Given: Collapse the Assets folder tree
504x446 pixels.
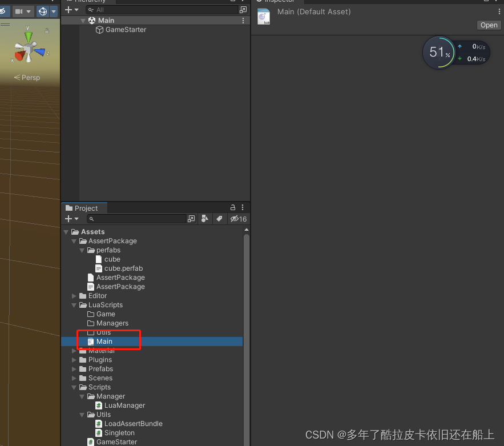Looking at the screenshot, I should [66, 231].
